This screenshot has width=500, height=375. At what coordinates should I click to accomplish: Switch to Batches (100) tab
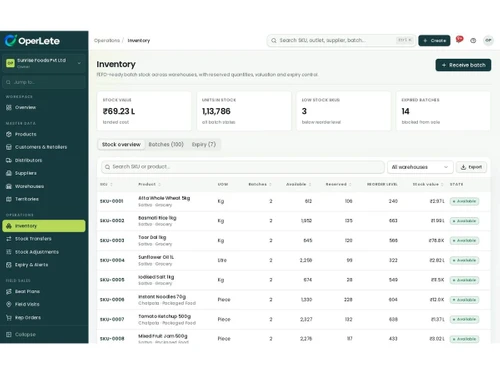pyautogui.click(x=166, y=144)
